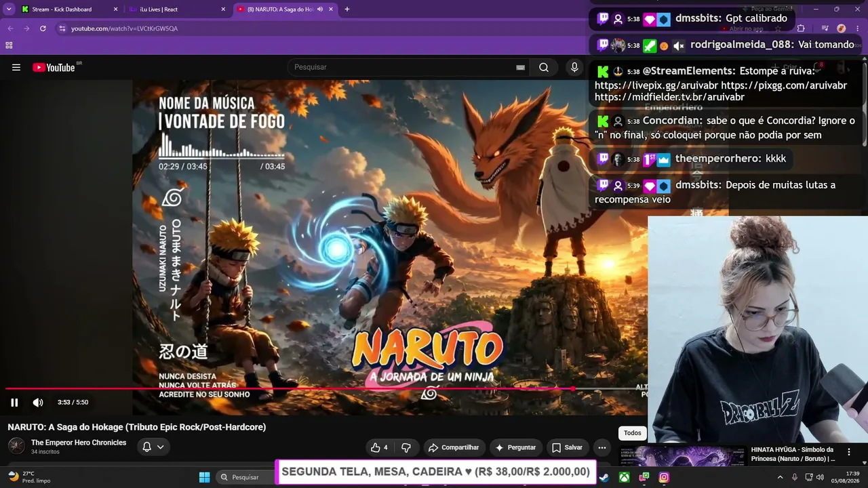Click the Perguntar button
This screenshot has width=868, height=488.
coord(515,447)
